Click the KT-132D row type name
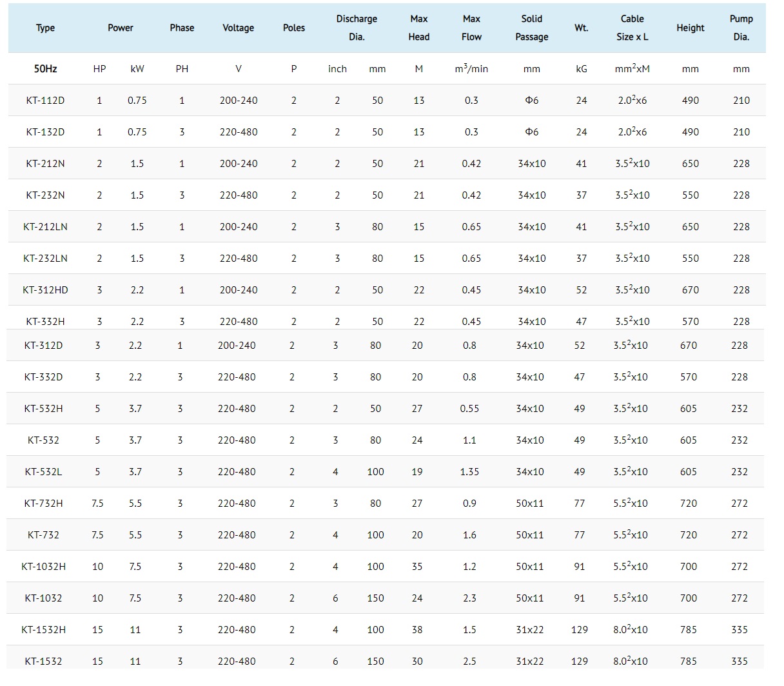784x686 pixels. coord(45,132)
